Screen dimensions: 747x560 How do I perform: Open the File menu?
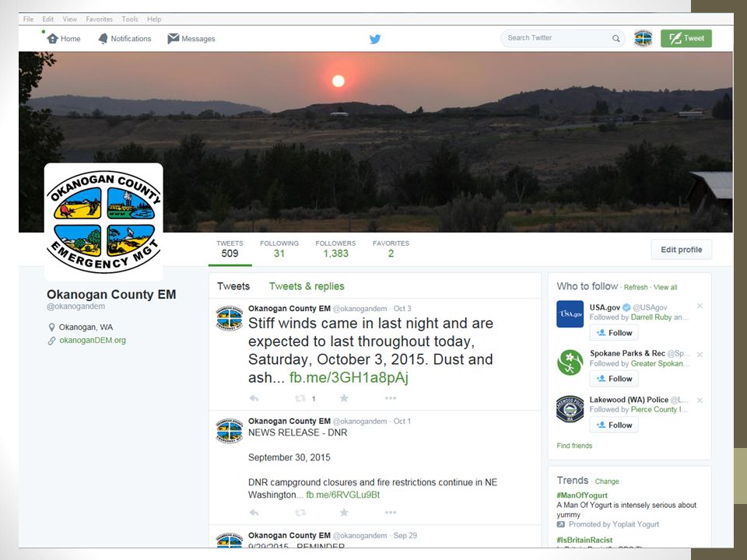coord(28,19)
